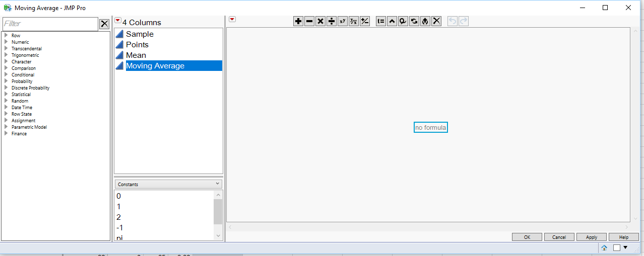Expand the Date Time function group
644x256 pixels.
[6, 107]
